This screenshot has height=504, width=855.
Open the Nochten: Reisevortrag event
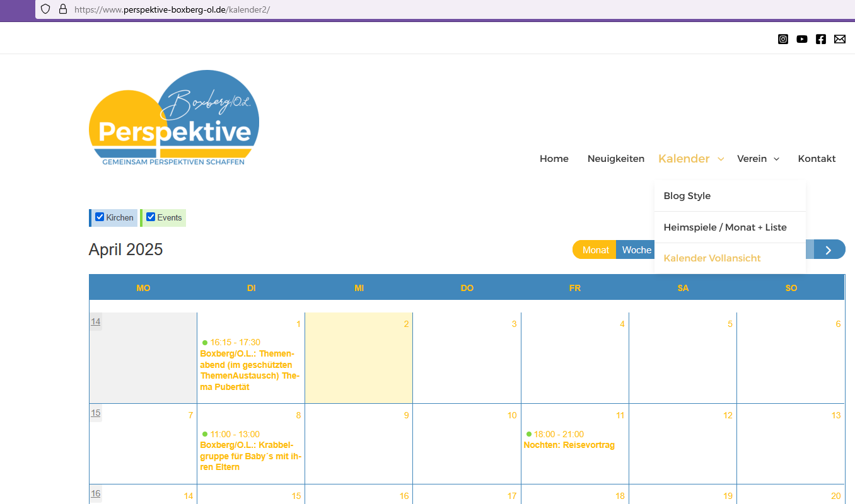[x=569, y=445]
